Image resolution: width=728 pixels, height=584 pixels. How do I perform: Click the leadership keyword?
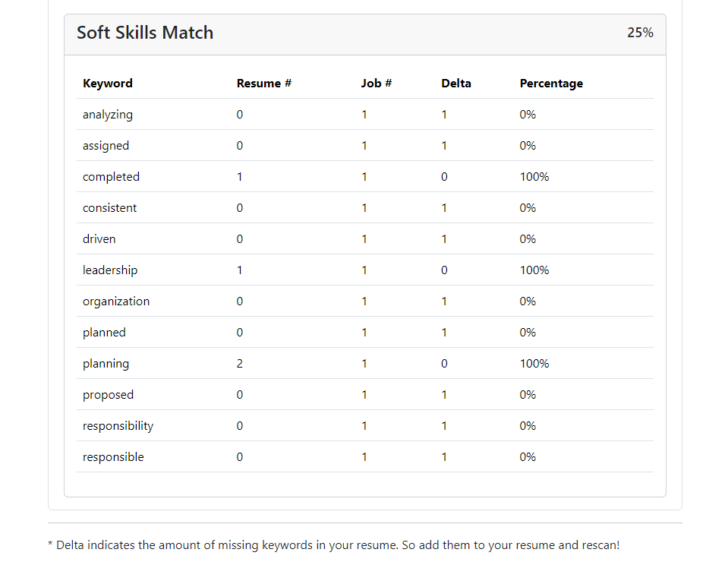coord(110,270)
